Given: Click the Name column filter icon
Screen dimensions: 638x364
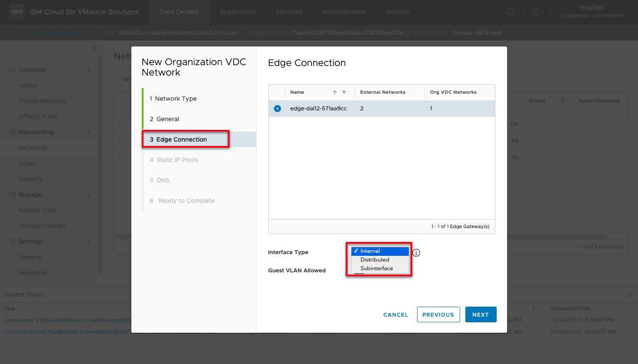Looking at the screenshot, I should tap(344, 93).
